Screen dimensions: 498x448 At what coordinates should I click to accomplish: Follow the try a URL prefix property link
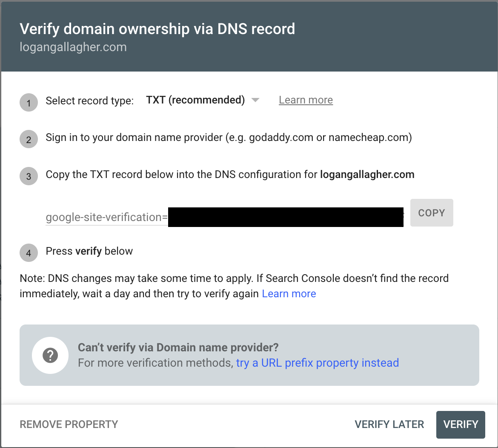pos(318,363)
